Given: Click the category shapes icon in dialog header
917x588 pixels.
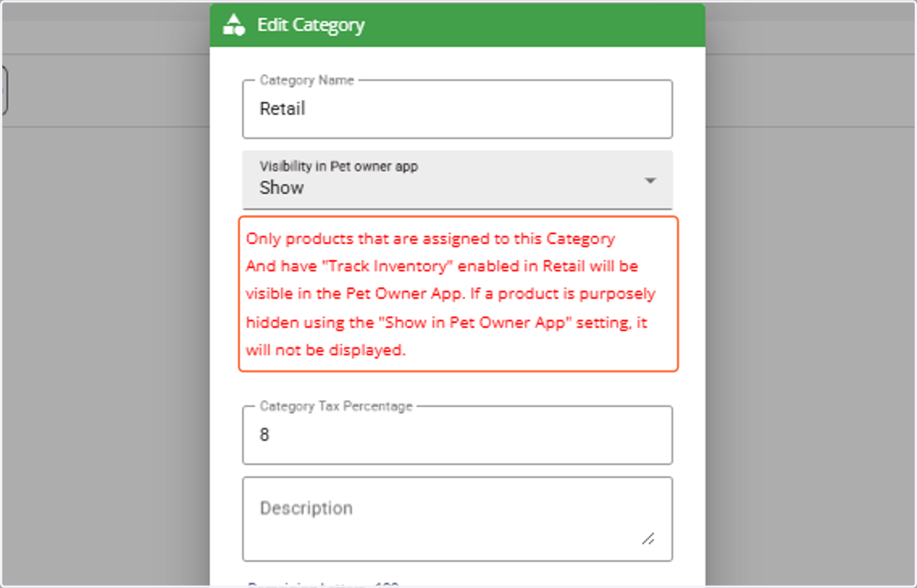Looking at the screenshot, I should (x=233, y=25).
